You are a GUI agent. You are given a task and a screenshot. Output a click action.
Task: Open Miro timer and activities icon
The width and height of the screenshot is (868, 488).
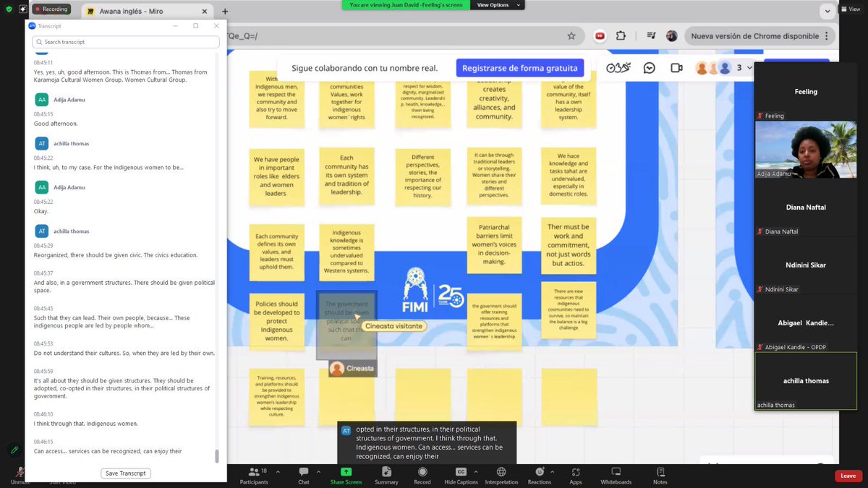pyautogui.click(x=618, y=68)
